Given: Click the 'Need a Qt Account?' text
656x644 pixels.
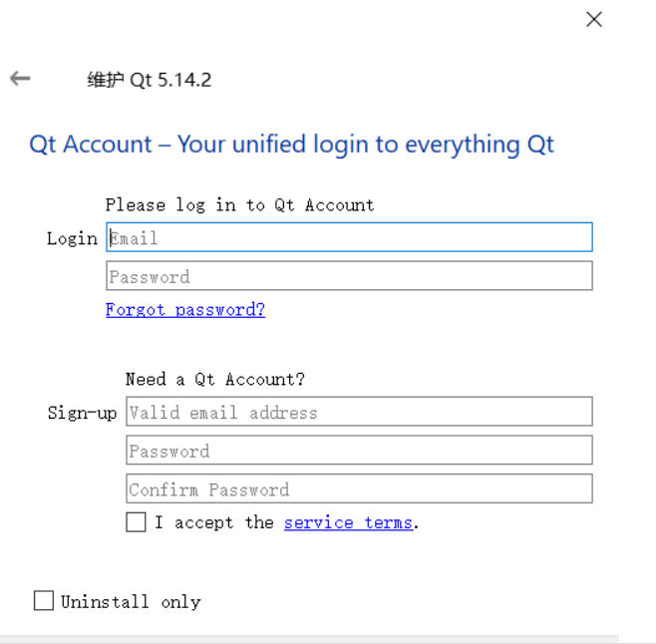Looking at the screenshot, I should 214,379.
